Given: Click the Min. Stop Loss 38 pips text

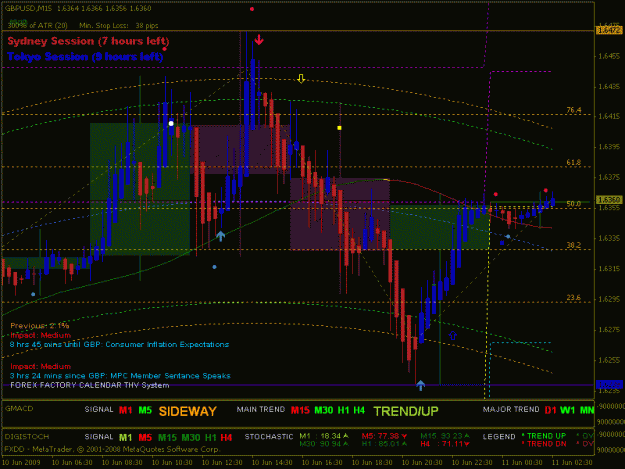Looking at the screenshot, I should coord(119,26).
